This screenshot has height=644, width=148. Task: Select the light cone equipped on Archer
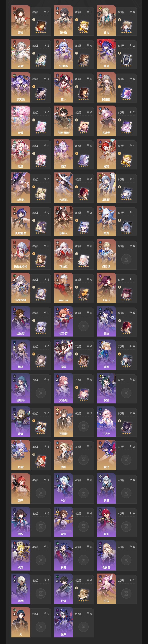point(83,293)
